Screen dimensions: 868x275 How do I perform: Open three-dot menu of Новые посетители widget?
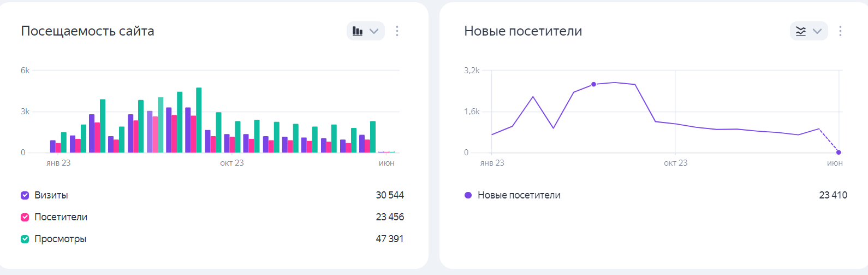click(840, 31)
